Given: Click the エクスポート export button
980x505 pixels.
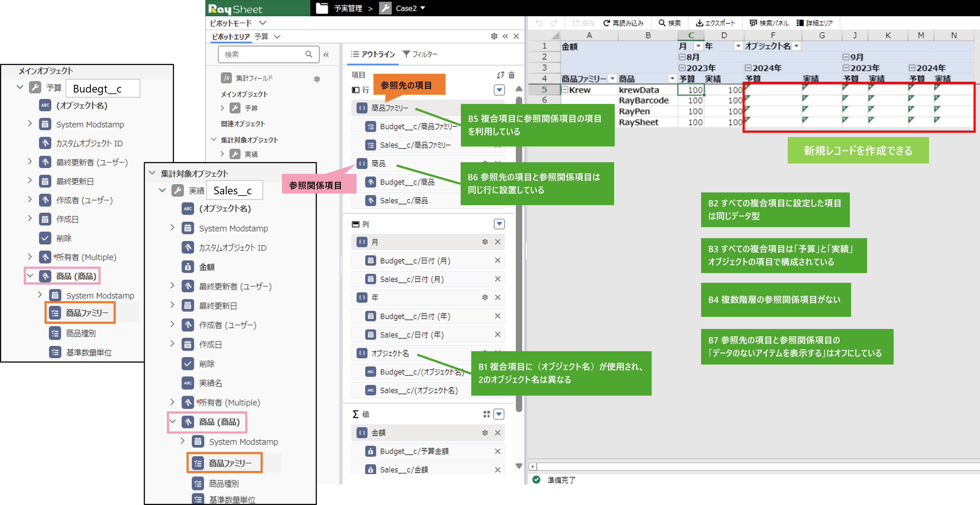Looking at the screenshot, I should click(716, 23).
